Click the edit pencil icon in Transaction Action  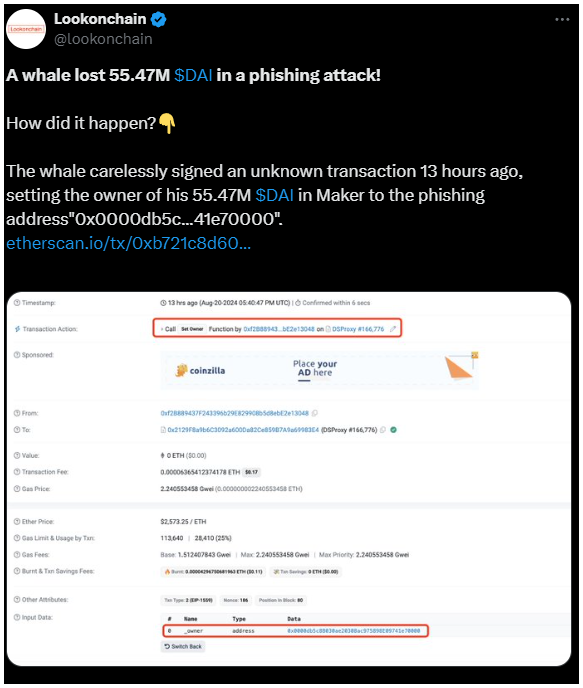pyautogui.click(x=393, y=329)
